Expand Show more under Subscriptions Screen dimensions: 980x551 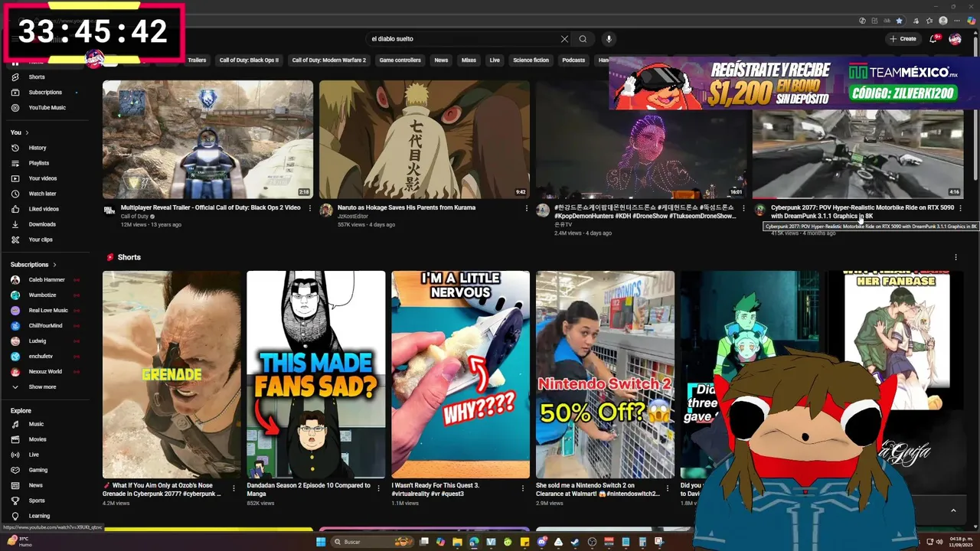pos(41,386)
